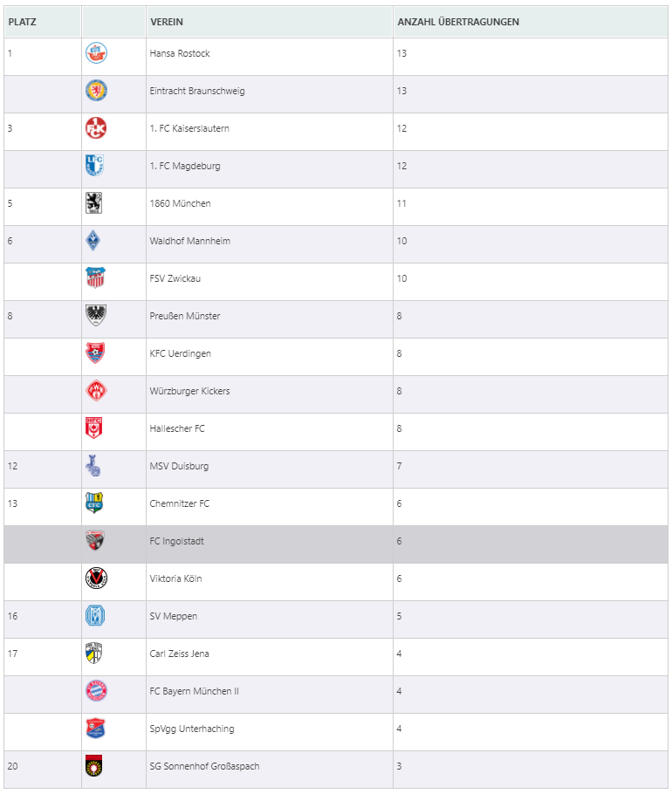This screenshot has width=672, height=794.
Task: Click the MSV Duisburg zebra logo
Action: coord(93,466)
